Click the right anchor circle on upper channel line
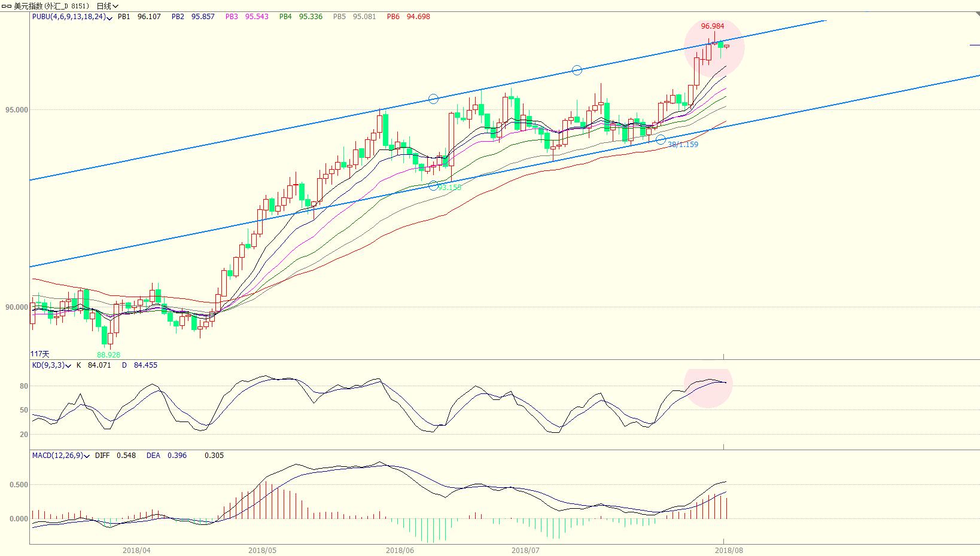The height and width of the screenshot is (556, 980). 577,71
